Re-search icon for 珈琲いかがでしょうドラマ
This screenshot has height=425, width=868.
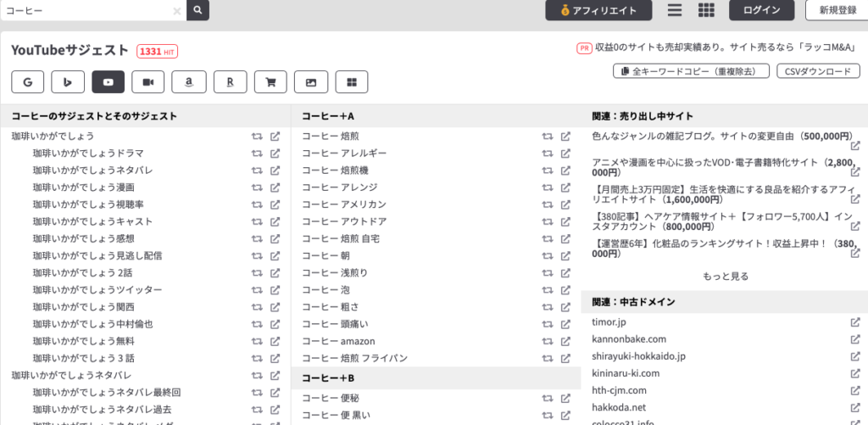tap(257, 154)
